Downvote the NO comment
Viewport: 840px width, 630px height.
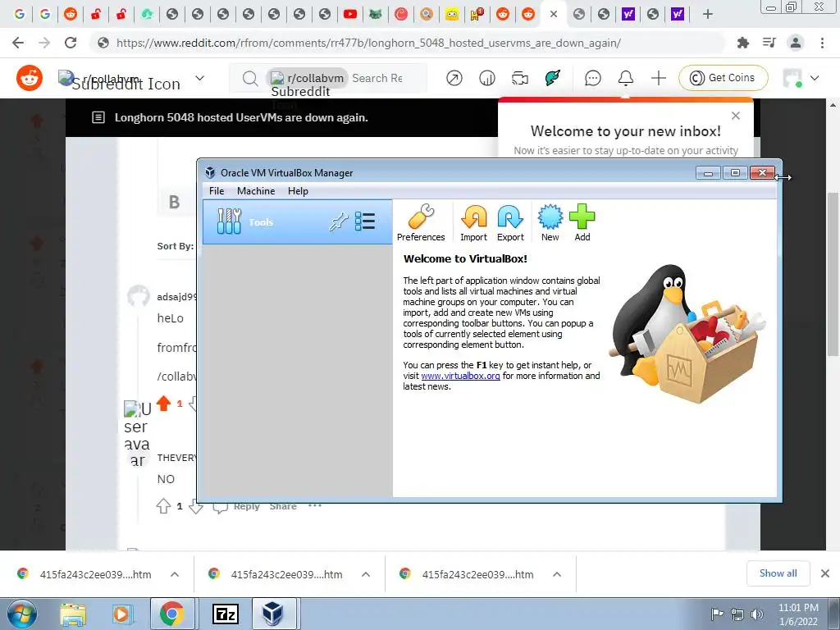[x=196, y=505]
